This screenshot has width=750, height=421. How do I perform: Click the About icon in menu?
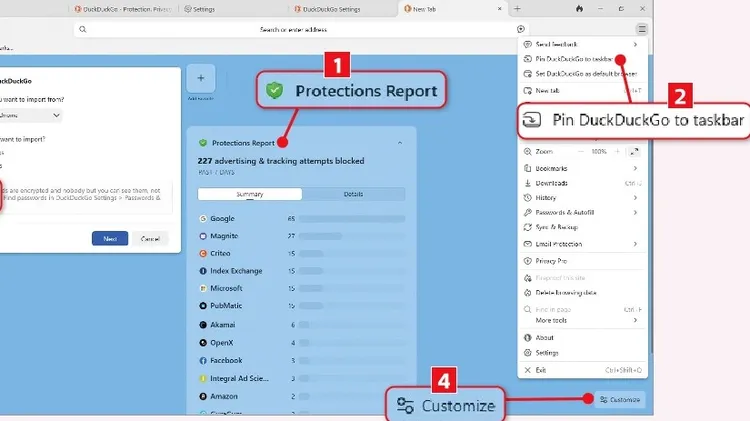[528, 338]
